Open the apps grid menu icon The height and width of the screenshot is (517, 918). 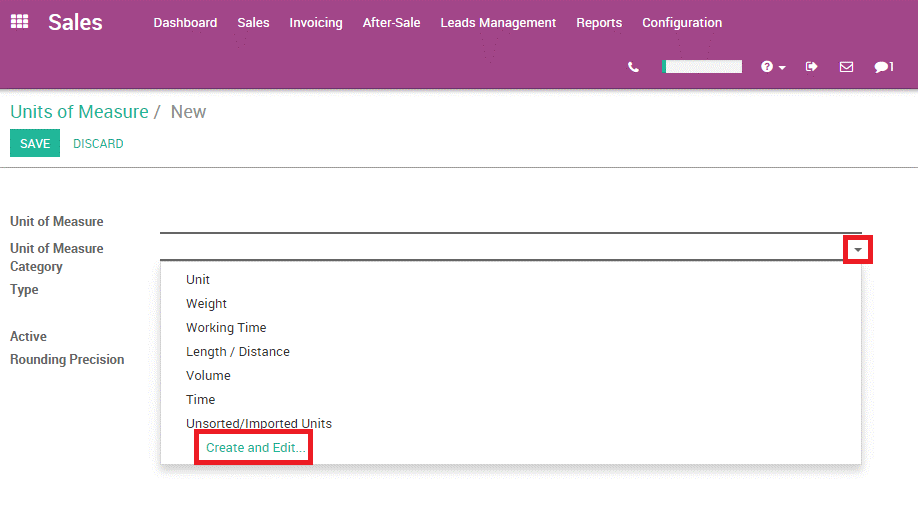pyautogui.click(x=19, y=22)
